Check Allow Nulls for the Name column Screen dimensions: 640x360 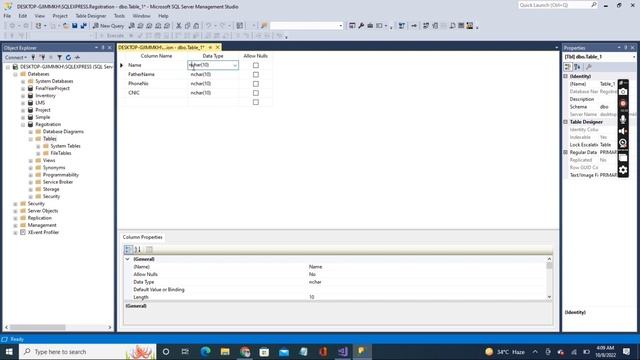click(256, 65)
